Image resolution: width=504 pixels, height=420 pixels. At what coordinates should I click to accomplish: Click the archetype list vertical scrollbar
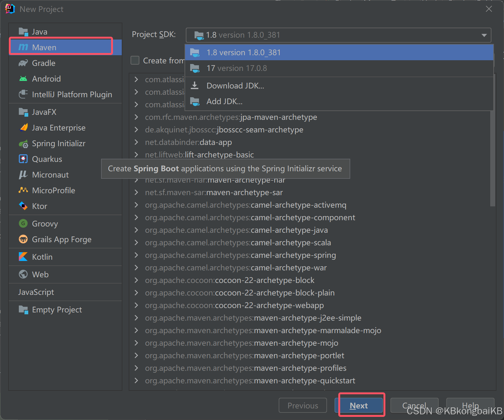pos(493,158)
